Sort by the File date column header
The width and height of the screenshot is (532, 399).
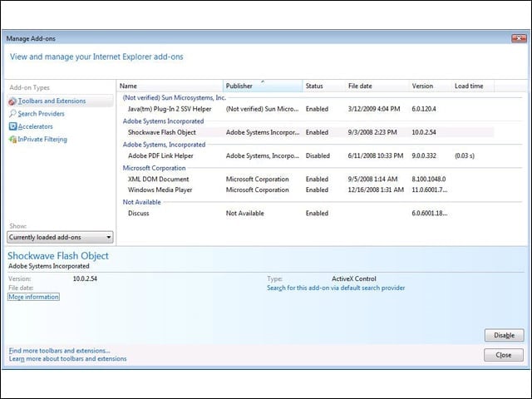(x=377, y=86)
